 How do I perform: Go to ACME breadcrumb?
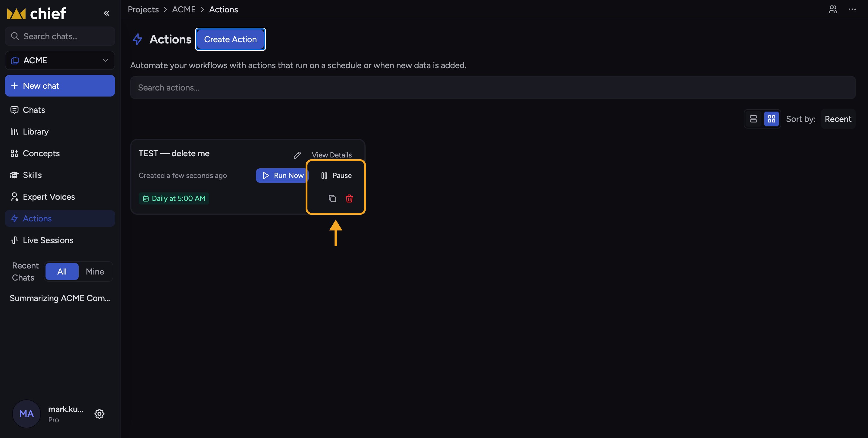[x=184, y=9]
